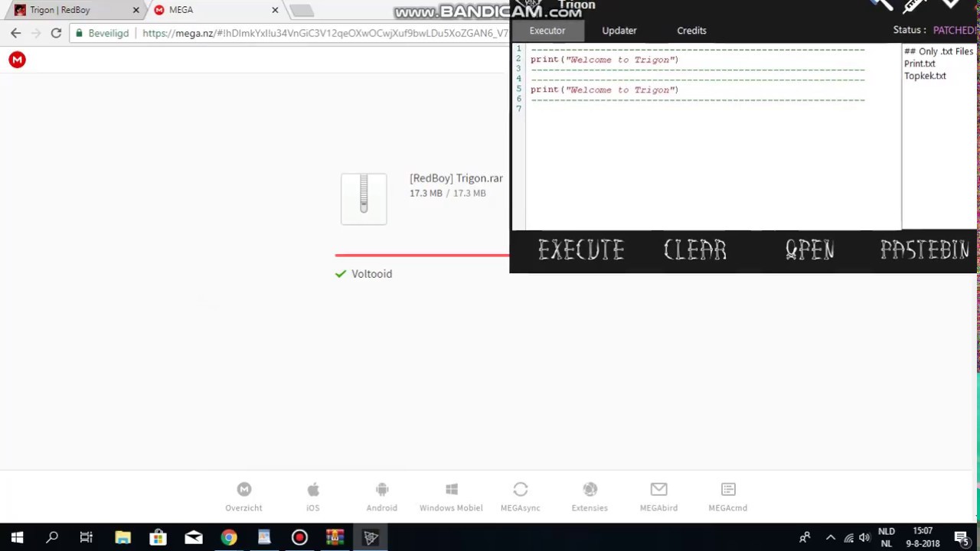Click the red download progress bar
The width and height of the screenshot is (980, 551).
pyautogui.click(x=422, y=255)
